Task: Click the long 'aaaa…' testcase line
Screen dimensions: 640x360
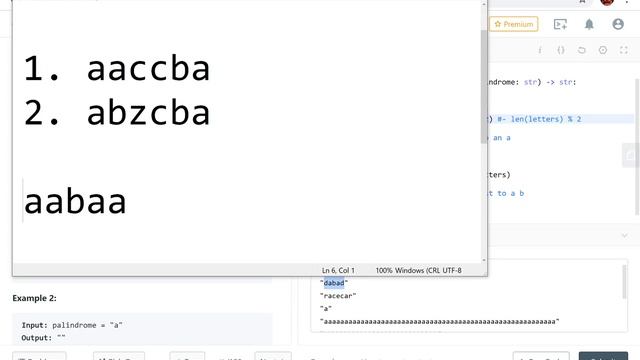Action: (440, 322)
